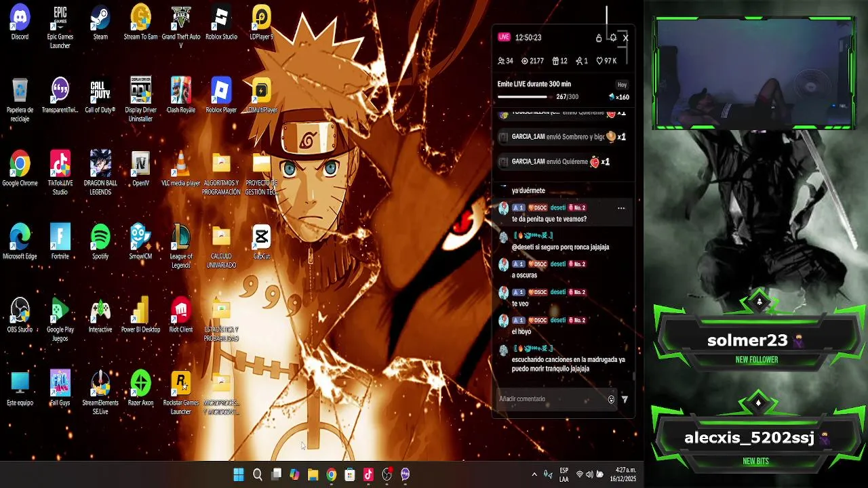Click the gifts counter showing 12
868x488 pixels.
click(x=559, y=61)
